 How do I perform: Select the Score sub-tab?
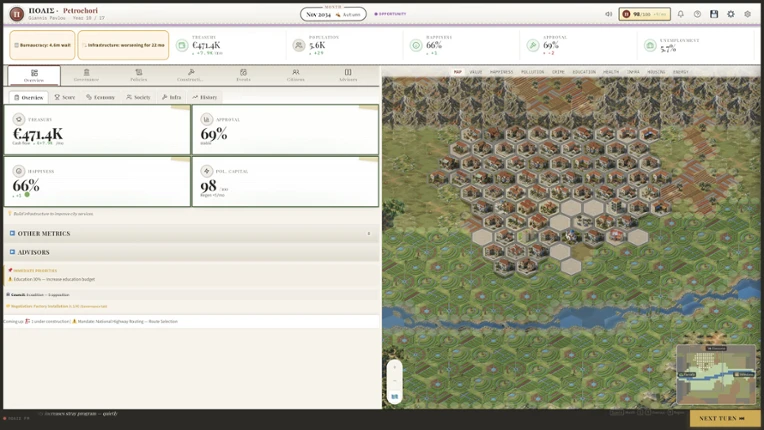pos(64,97)
